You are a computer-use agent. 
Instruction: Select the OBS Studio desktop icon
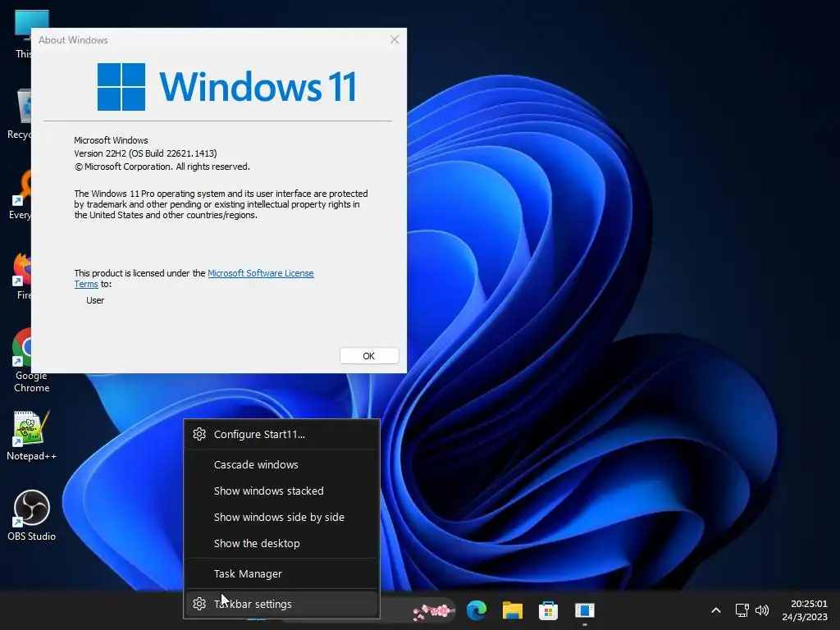pos(32,515)
